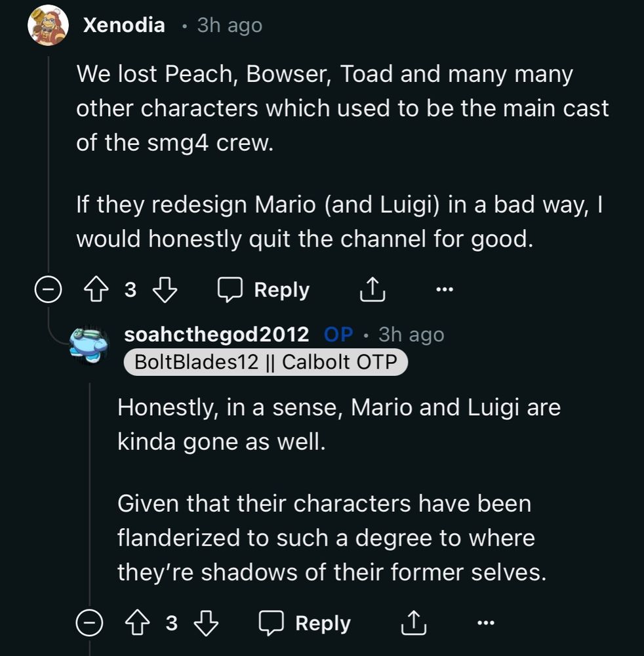View Xenodia's avatar

[49, 26]
